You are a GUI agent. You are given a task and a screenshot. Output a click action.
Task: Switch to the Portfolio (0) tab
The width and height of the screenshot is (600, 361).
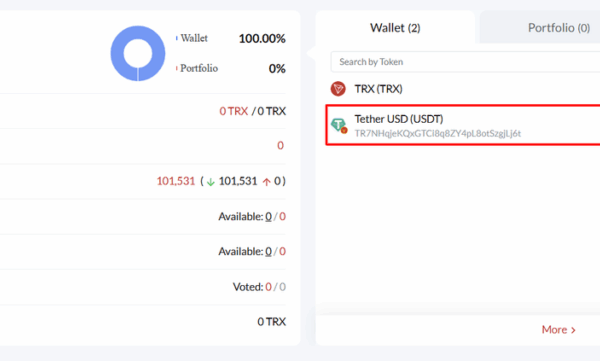click(x=558, y=28)
